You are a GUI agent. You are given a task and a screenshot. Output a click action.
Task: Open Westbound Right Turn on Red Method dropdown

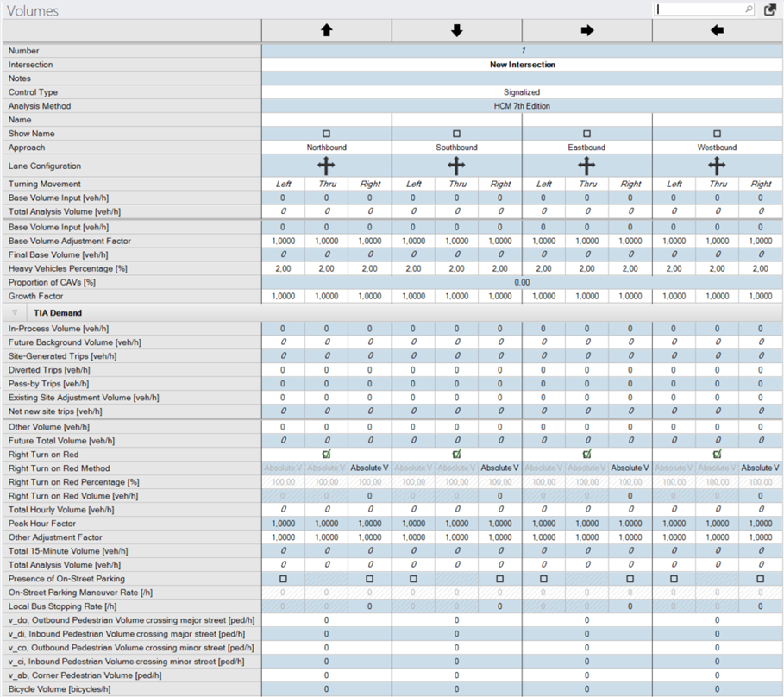click(x=760, y=468)
